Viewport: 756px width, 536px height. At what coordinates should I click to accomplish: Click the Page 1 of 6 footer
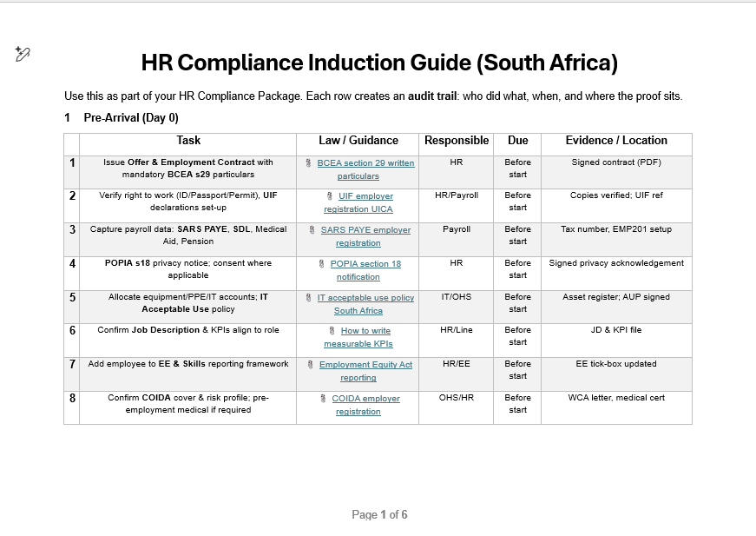379,514
